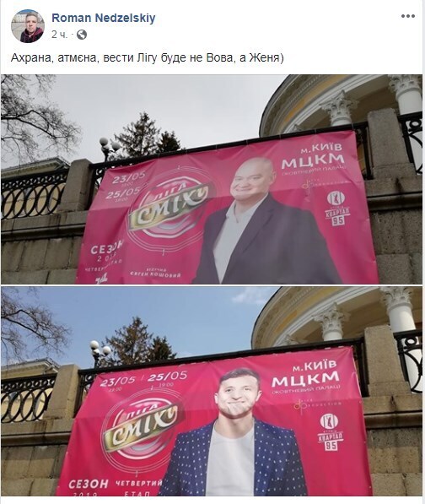Open the Roman Nedzelskiy profile name link
The height and width of the screenshot is (504, 425).
(104, 18)
